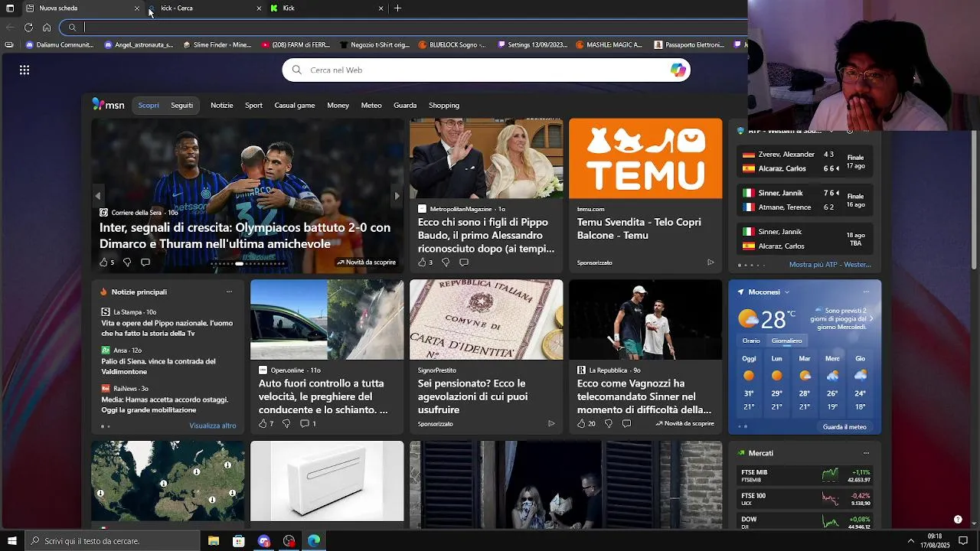This screenshot has width=980, height=551.
Task: Dislike the Auto fuori controllo article
Action: pyautogui.click(x=286, y=423)
